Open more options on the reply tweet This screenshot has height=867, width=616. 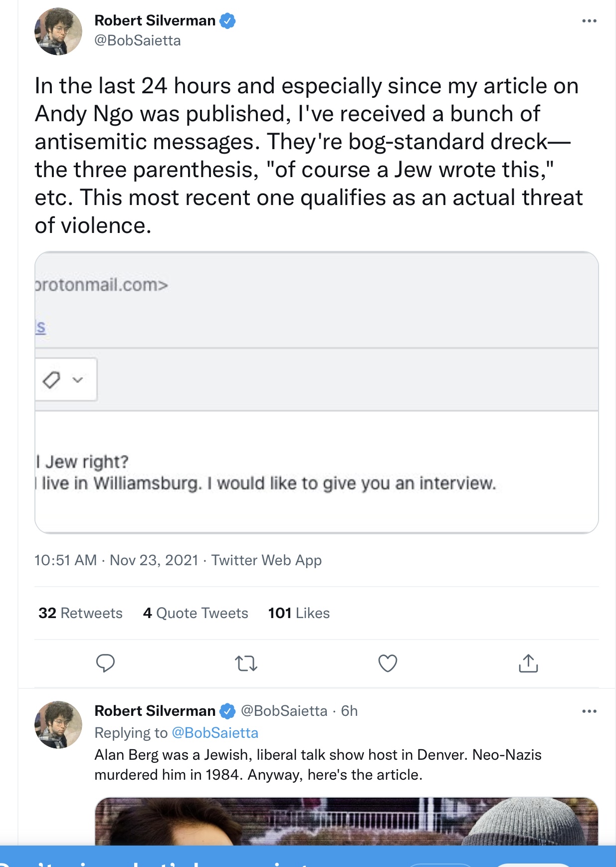point(589,711)
